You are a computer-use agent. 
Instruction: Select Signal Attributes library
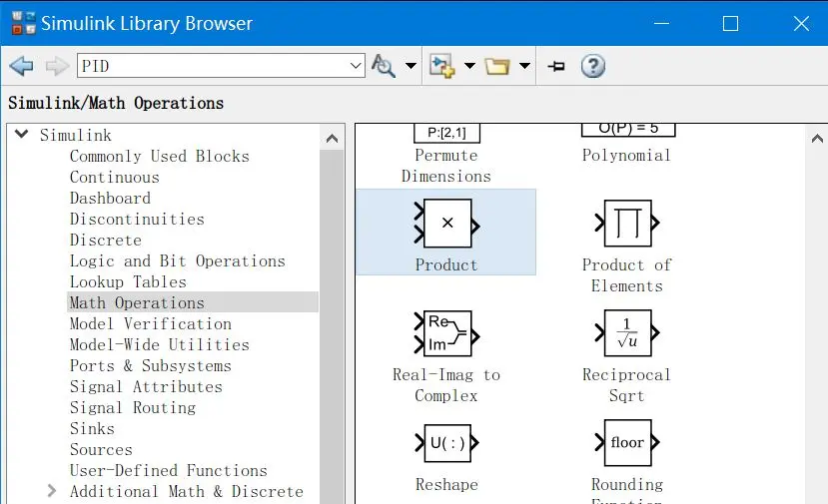coord(146,387)
